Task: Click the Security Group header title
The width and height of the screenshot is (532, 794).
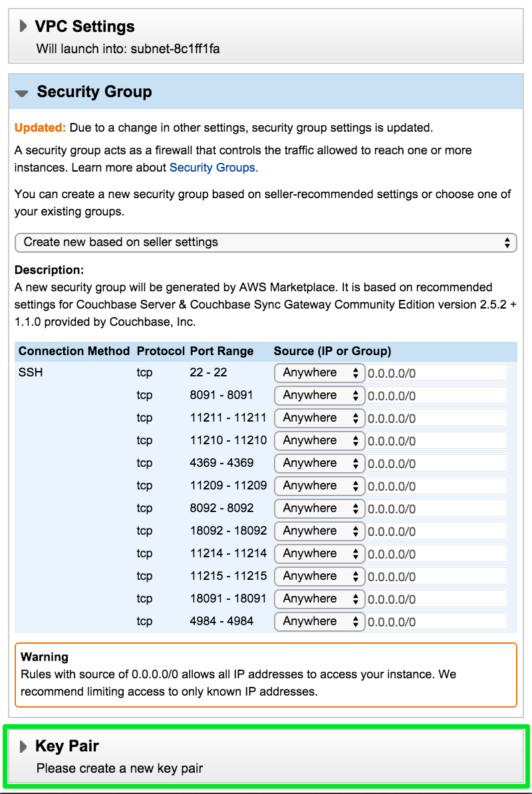Action: (94, 92)
